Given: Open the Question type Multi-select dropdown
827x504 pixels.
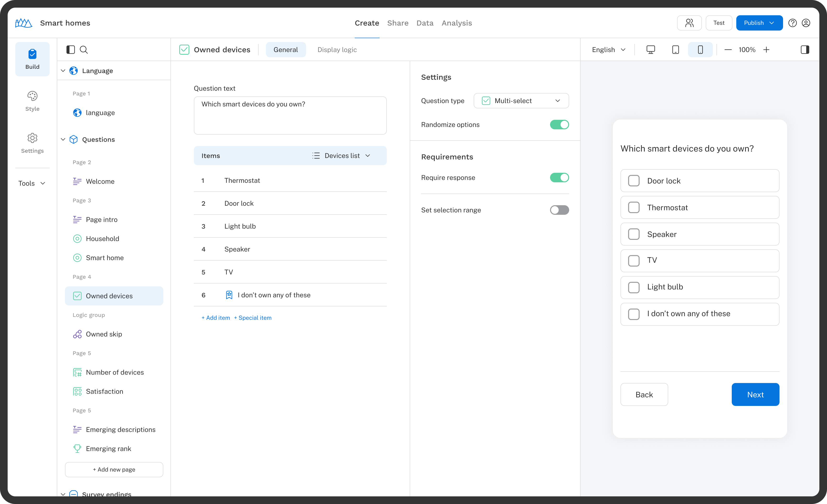Looking at the screenshot, I should point(522,100).
